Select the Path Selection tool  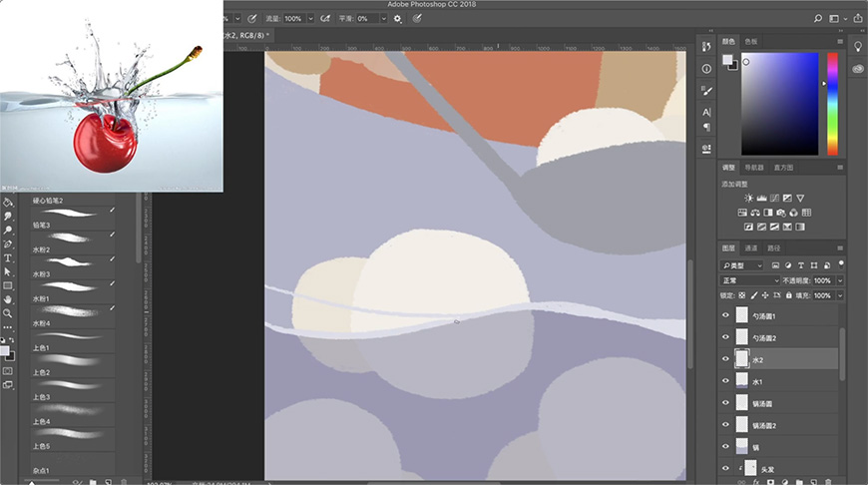coord(8,271)
